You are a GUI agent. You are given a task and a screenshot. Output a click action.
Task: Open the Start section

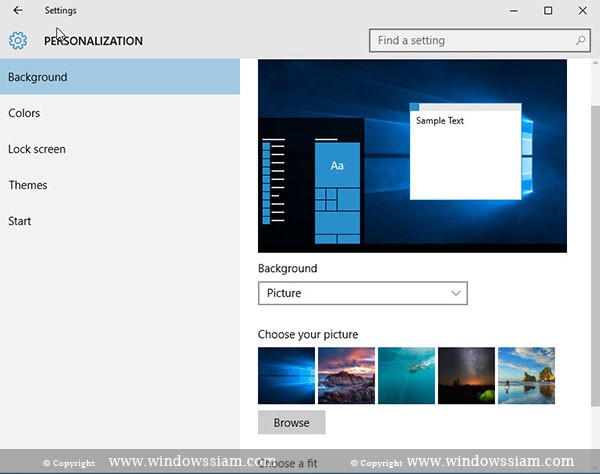point(120,221)
